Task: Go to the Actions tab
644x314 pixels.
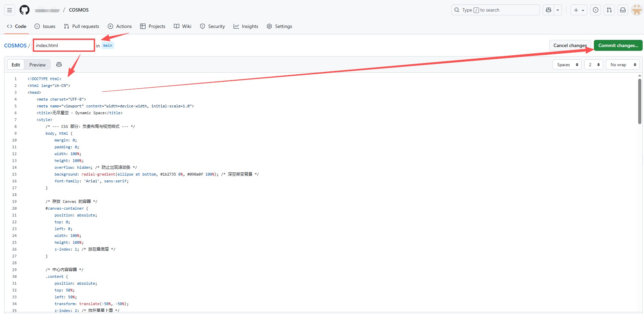Action: [x=120, y=26]
